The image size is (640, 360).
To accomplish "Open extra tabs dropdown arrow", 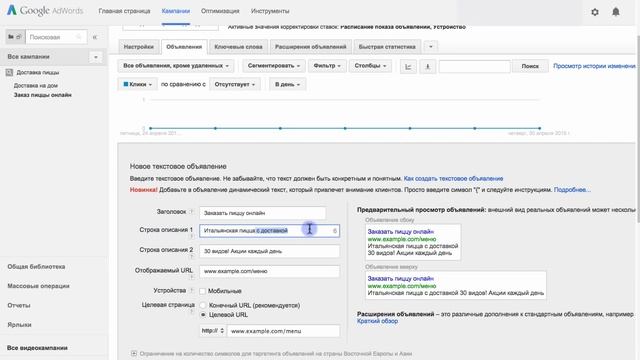I will [431, 47].
